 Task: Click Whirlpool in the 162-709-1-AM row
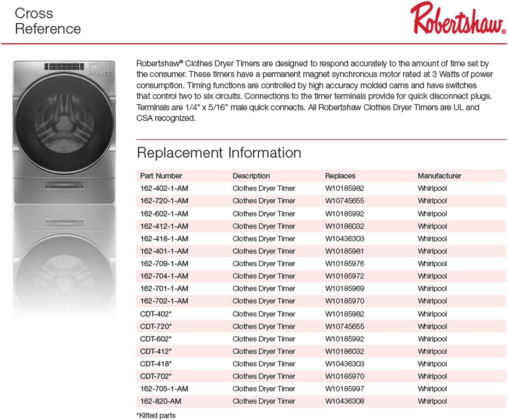(432, 263)
